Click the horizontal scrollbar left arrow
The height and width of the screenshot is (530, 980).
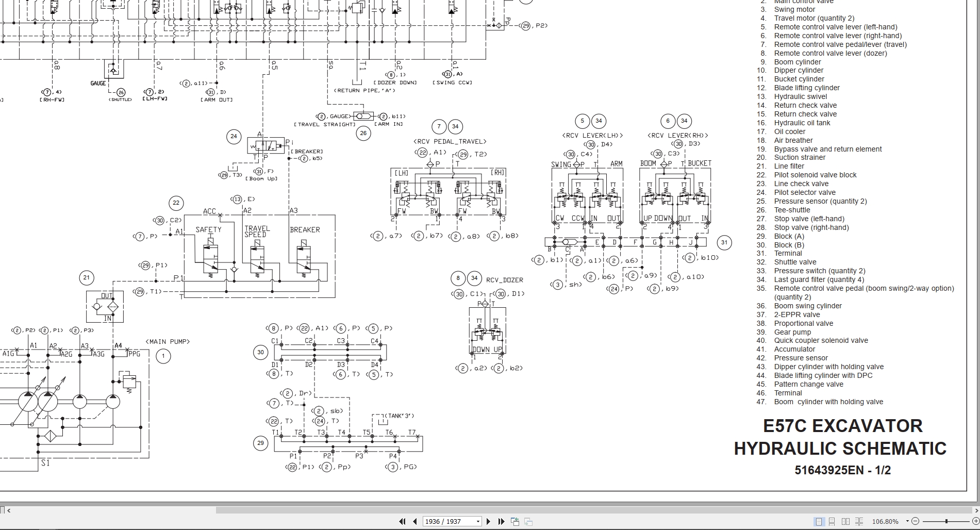click(x=9, y=509)
